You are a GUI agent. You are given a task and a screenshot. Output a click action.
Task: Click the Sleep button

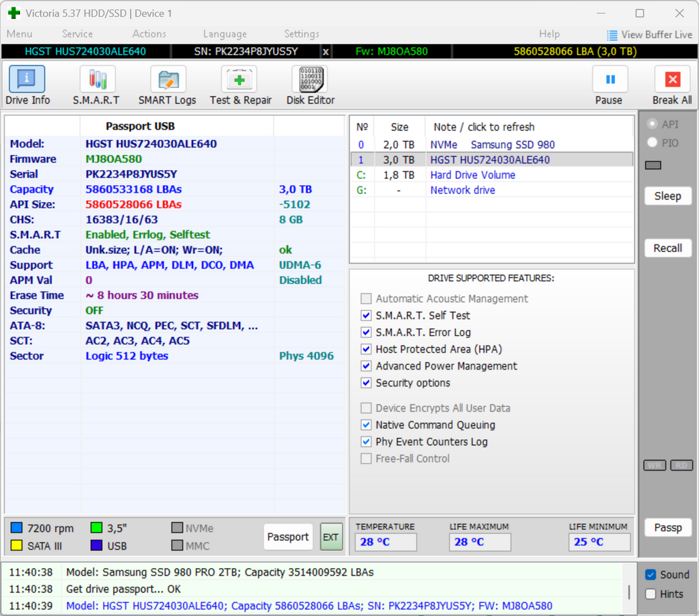coord(668,196)
